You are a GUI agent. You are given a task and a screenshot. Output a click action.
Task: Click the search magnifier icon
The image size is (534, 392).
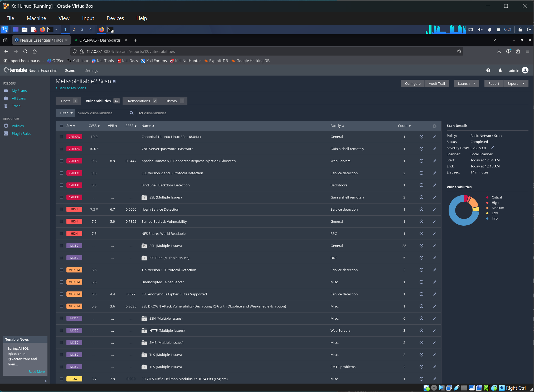pos(132,113)
